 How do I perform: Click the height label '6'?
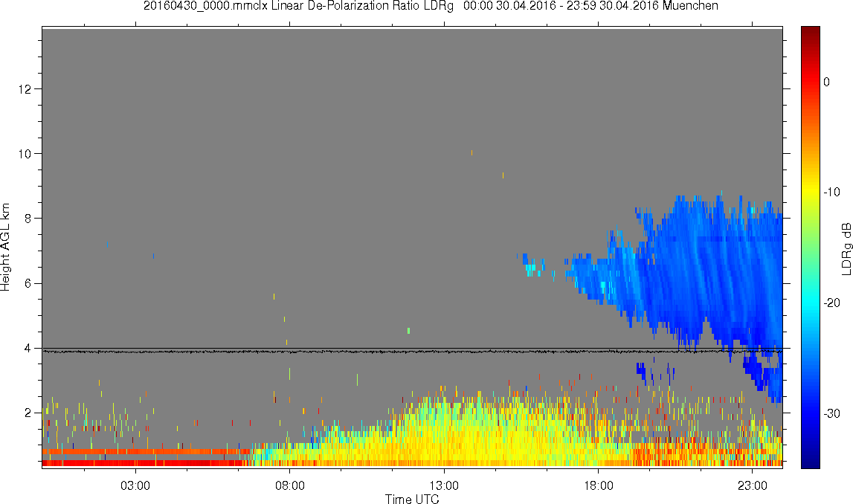(x=28, y=283)
